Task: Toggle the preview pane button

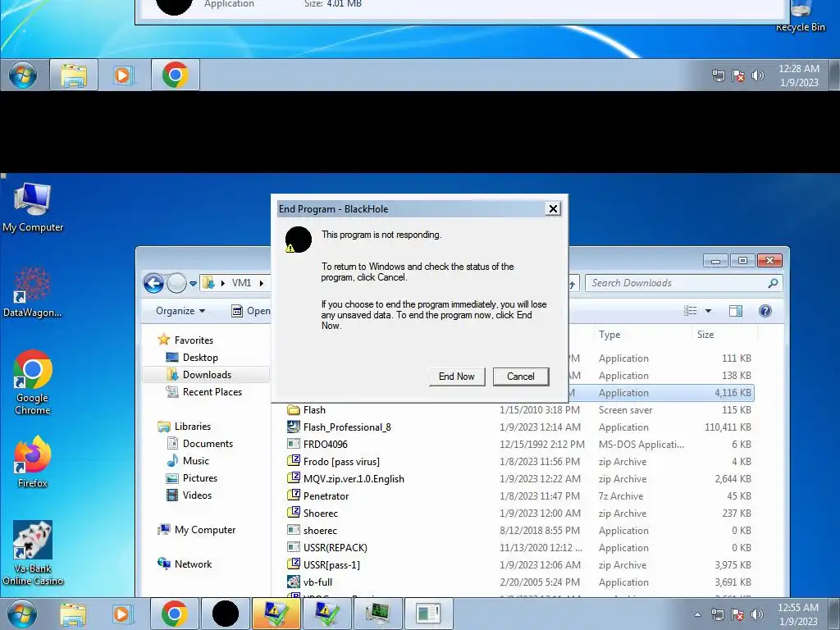Action: 736,311
